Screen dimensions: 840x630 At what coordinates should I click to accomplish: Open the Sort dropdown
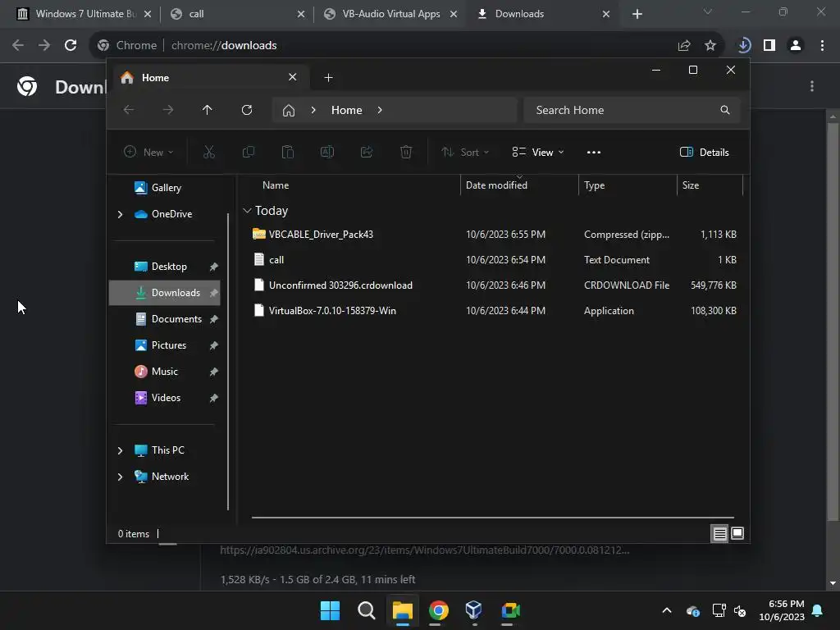(x=465, y=152)
